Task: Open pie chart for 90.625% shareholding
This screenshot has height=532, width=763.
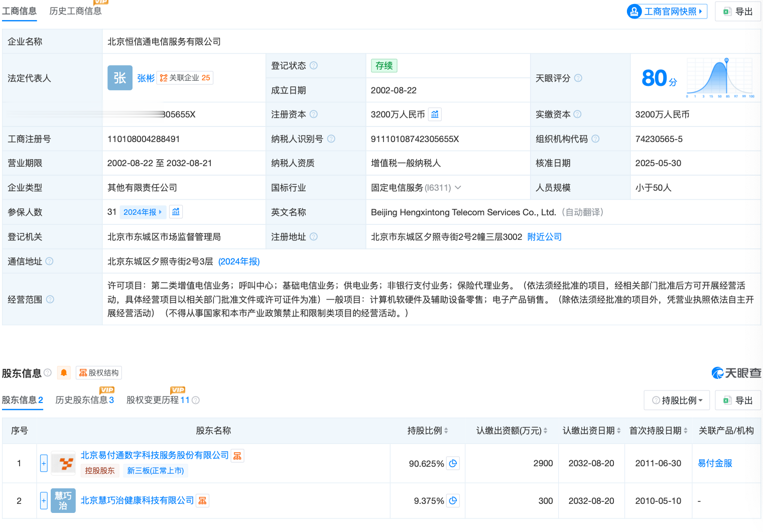Action: [x=453, y=463]
